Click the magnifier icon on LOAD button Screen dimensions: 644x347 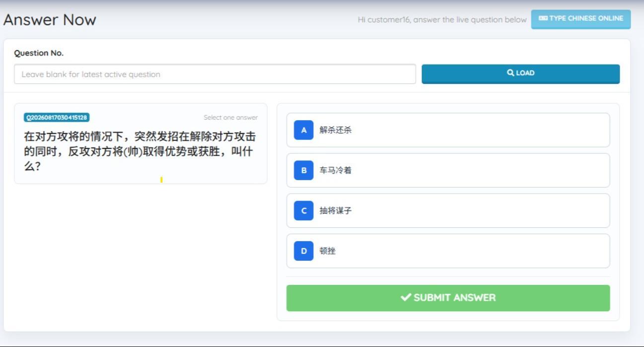click(x=510, y=73)
